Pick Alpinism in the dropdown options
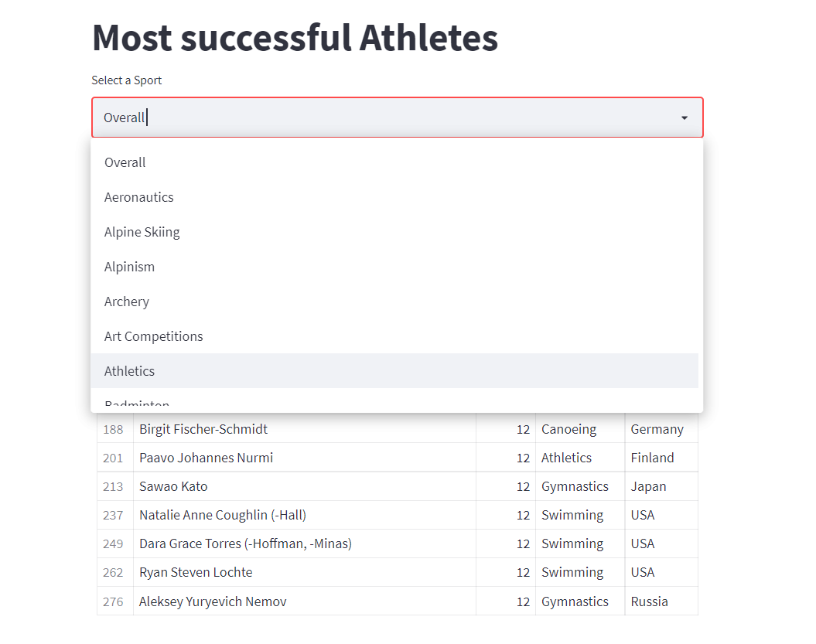The height and width of the screenshot is (644, 816). (129, 266)
